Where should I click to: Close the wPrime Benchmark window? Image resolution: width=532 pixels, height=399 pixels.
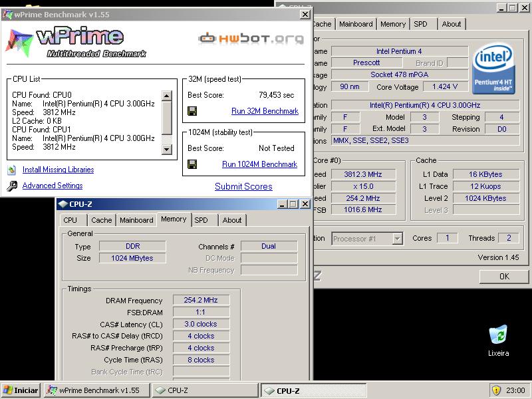click(305, 14)
